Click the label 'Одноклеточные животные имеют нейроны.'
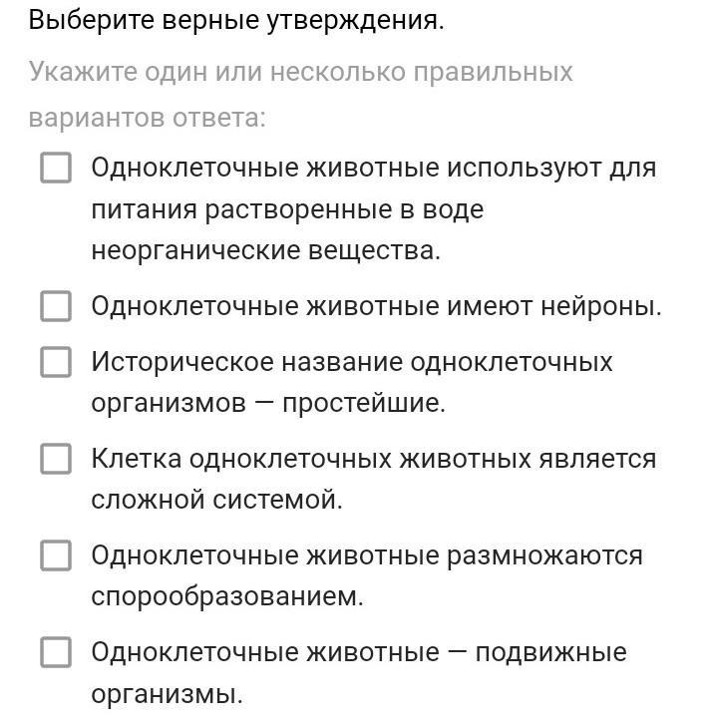The width and height of the screenshot is (710, 728). [376, 306]
